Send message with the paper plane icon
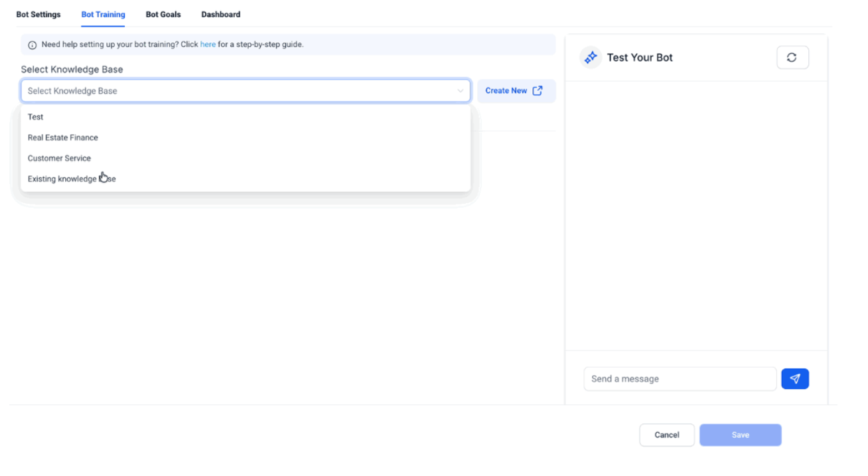 (795, 379)
